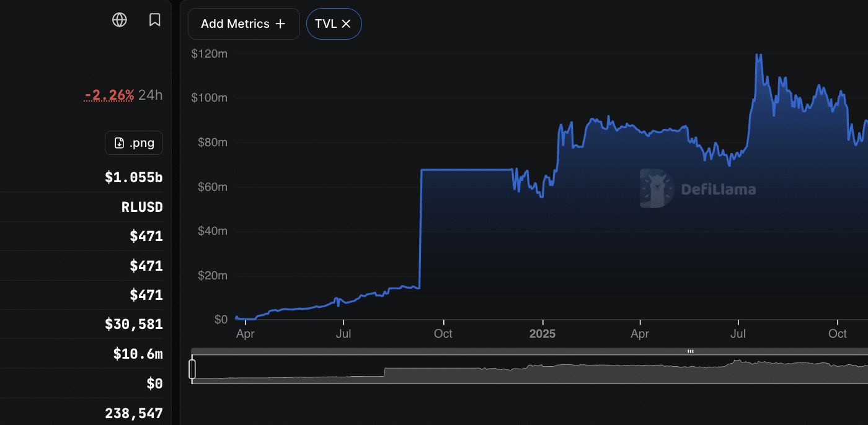Click the $80m y-axis label
The width and height of the screenshot is (868, 425).
tap(212, 142)
